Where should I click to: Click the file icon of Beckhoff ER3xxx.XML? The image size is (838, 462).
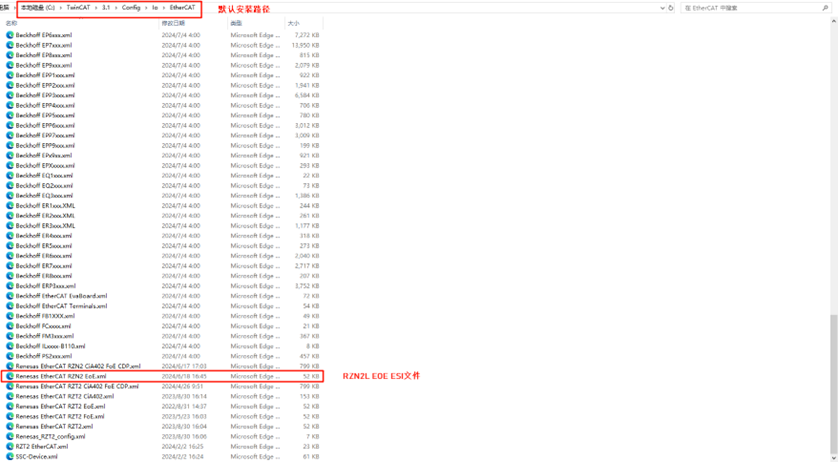click(x=10, y=226)
